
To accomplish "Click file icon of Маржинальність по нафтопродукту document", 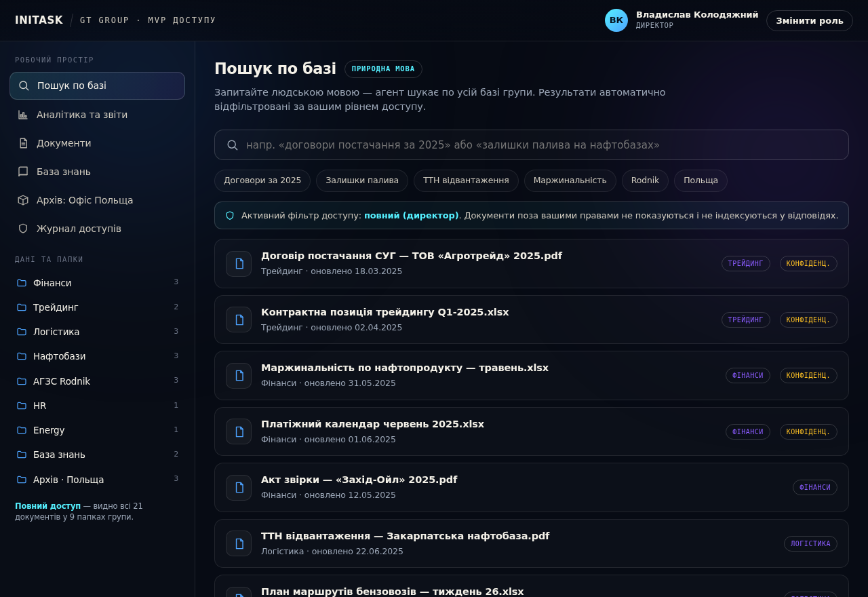I will coord(239,376).
